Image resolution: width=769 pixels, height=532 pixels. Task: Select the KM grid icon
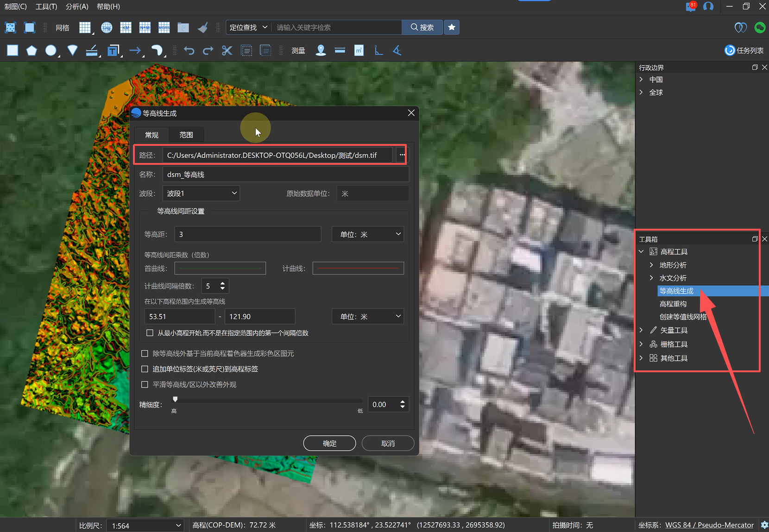[126, 27]
